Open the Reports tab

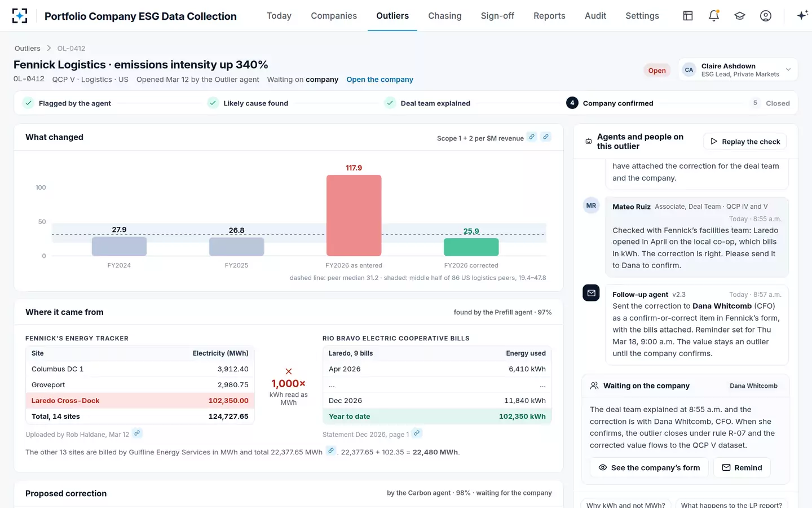point(549,16)
